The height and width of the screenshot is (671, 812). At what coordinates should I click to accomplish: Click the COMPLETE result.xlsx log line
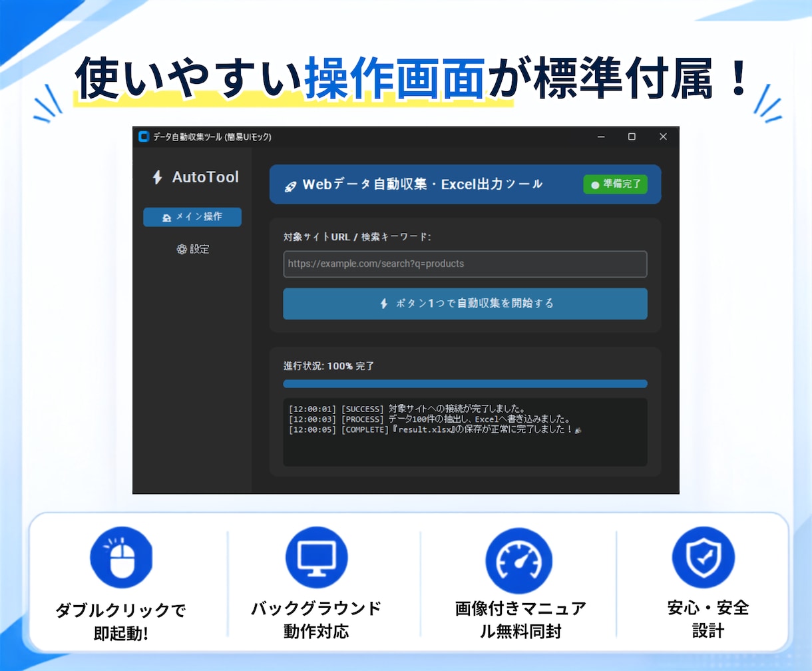point(435,429)
